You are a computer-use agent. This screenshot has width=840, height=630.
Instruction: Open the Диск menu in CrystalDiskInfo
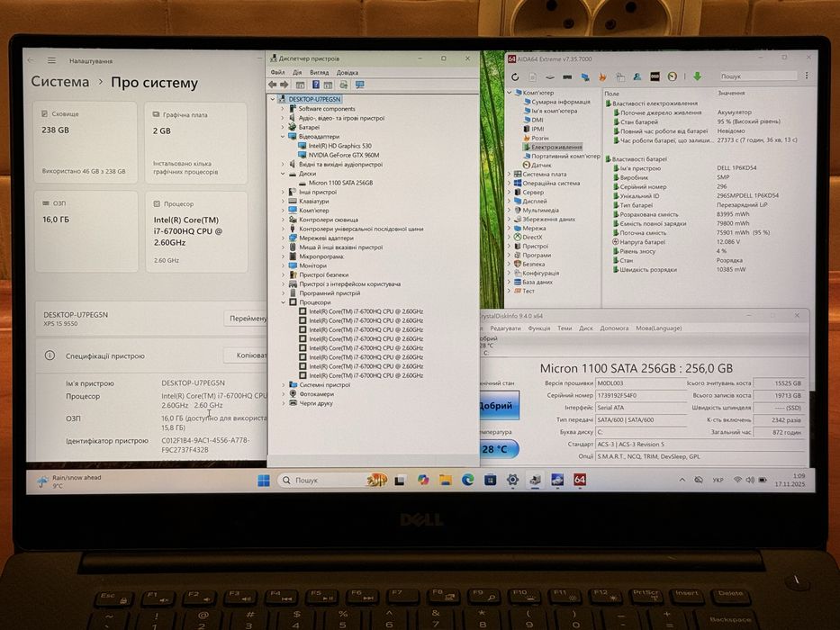(586, 328)
